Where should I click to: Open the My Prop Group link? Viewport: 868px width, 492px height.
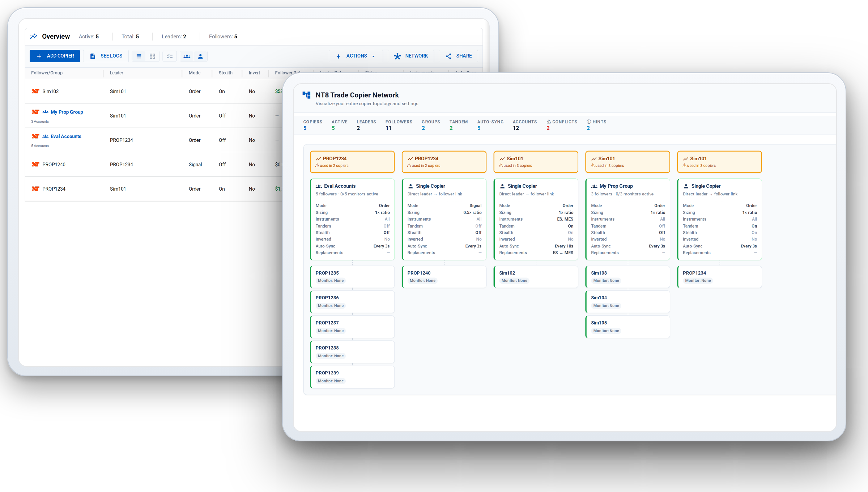(x=67, y=112)
